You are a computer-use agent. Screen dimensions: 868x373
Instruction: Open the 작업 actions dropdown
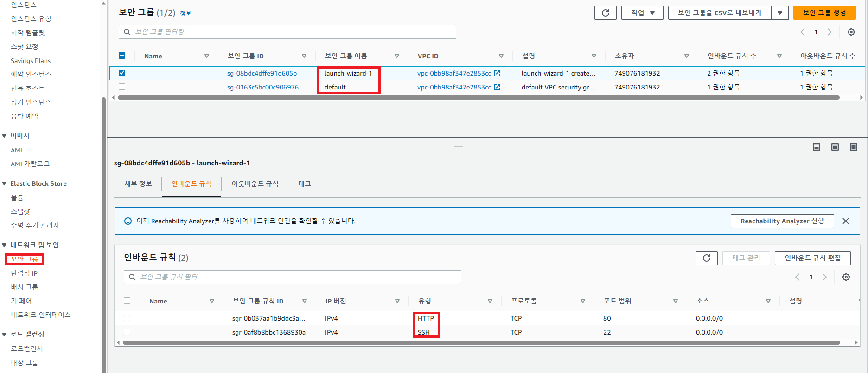tap(642, 13)
